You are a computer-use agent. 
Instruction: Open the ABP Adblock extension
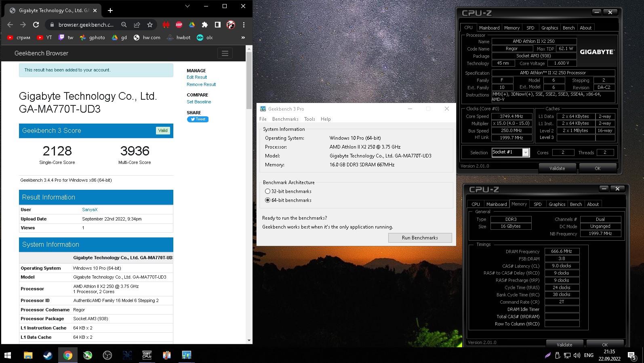coord(179,25)
